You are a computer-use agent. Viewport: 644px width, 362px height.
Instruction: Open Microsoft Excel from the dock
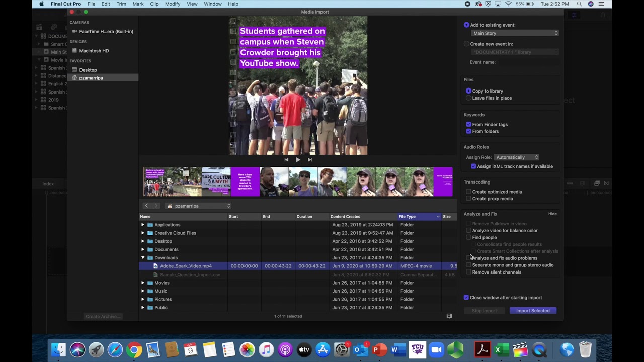click(501, 350)
